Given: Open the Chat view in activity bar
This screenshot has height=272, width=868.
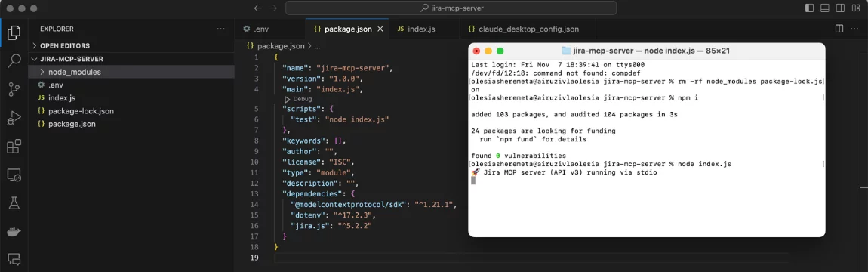Looking at the screenshot, I should 14,258.
